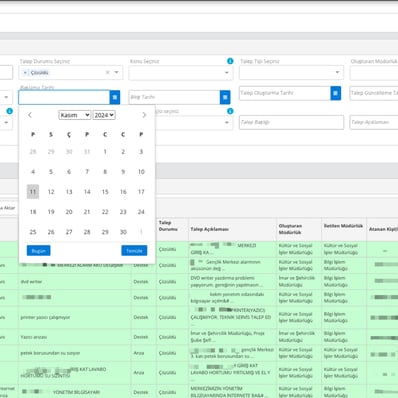
Task: Click the info icon above Konu Seçiniz
Action: [230, 61]
